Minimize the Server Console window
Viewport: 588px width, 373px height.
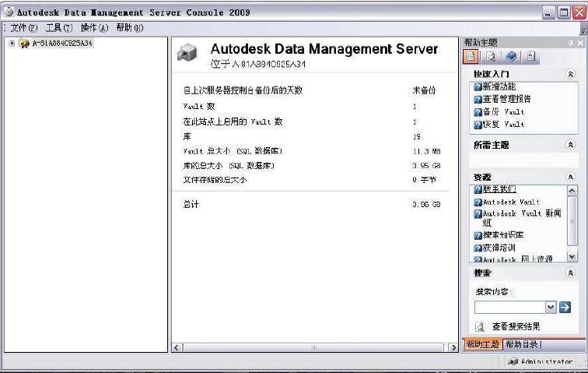(548, 12)
